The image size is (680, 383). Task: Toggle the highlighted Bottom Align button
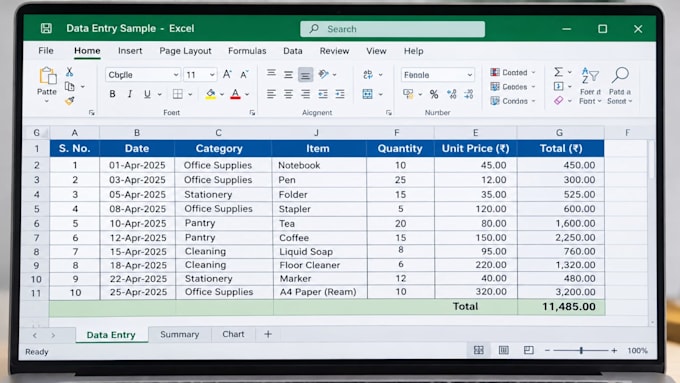(305, 75)
